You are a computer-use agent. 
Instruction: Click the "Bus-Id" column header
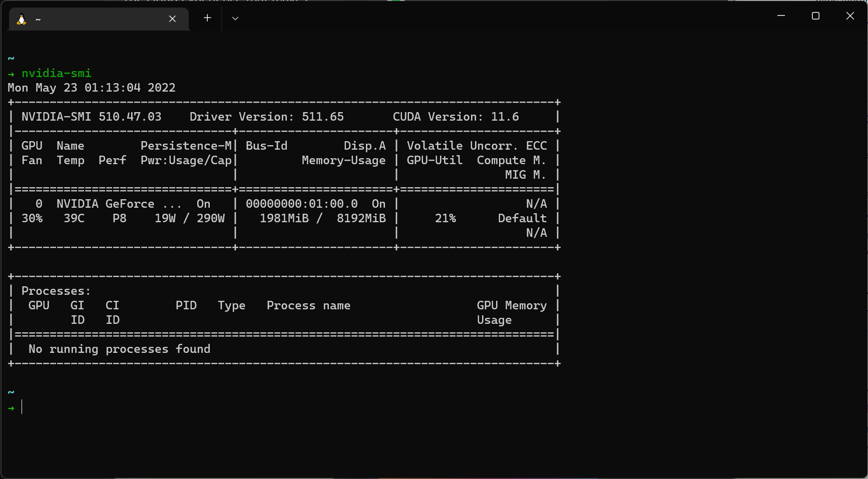pyautogui.click(x=267, y=146)
